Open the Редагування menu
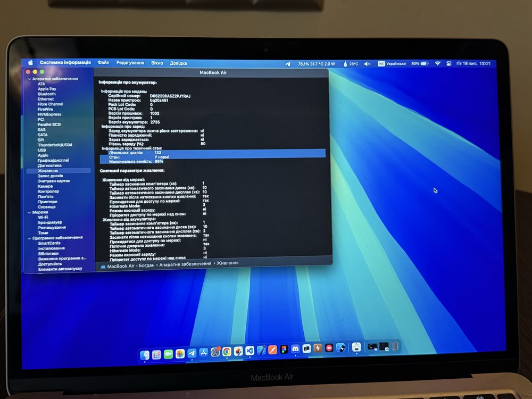Screen dimensions: 532x399 point(130,63)
